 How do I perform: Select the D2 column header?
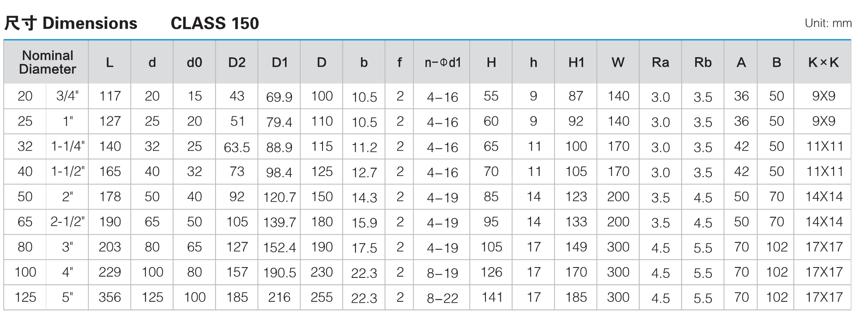point(237,62)
